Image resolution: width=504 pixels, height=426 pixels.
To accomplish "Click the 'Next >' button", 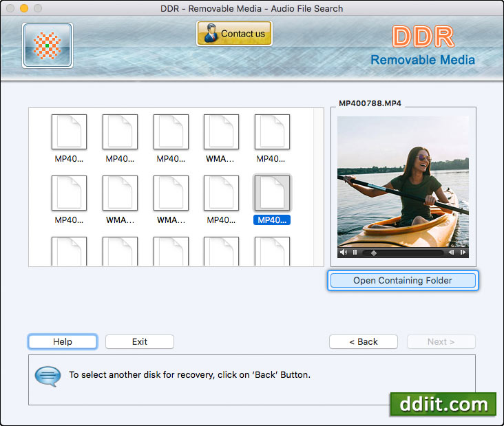I will [x=441, y=341].
